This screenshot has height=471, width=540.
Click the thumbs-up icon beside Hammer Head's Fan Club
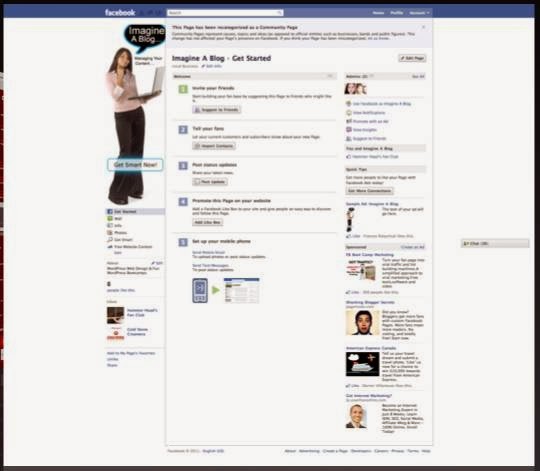tap(349, 157)
